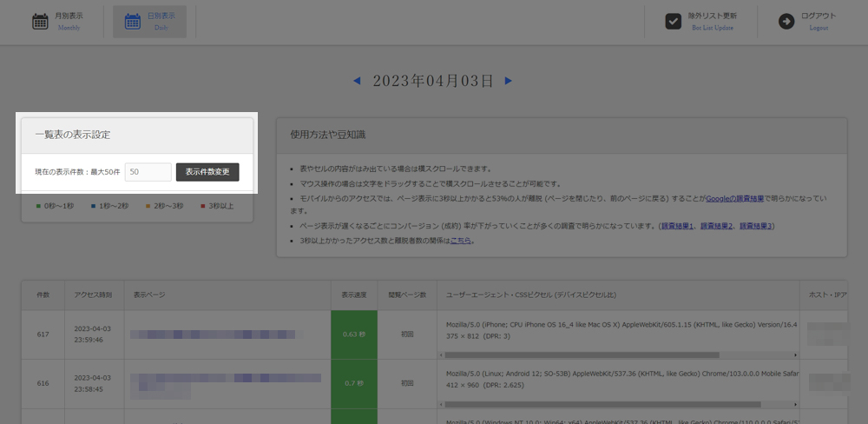Click the 一覧表の表示設定 panel header
Viewport: 868px width, 424px height.
coord(137,135)
